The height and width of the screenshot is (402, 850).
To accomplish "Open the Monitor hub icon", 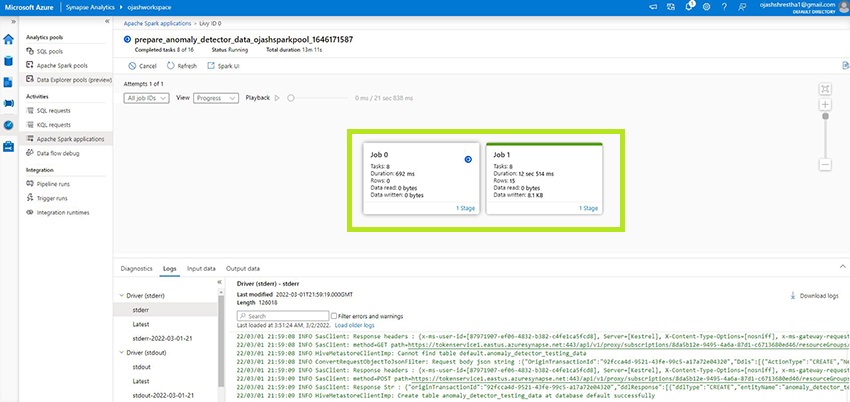I will (8, 125).
